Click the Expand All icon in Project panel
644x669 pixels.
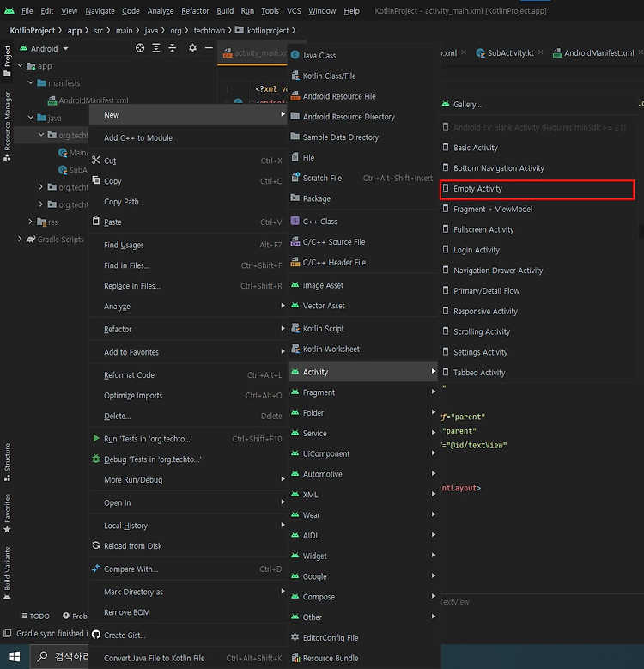click(x=156, y=48)
